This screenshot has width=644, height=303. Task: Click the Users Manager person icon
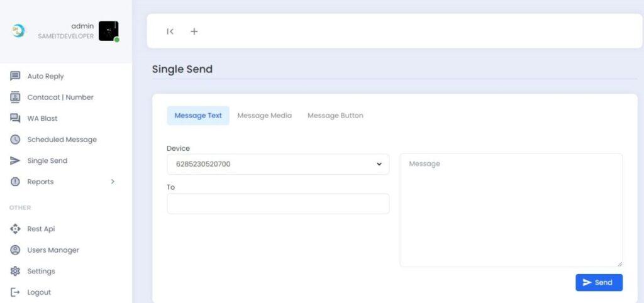(16, 250)
